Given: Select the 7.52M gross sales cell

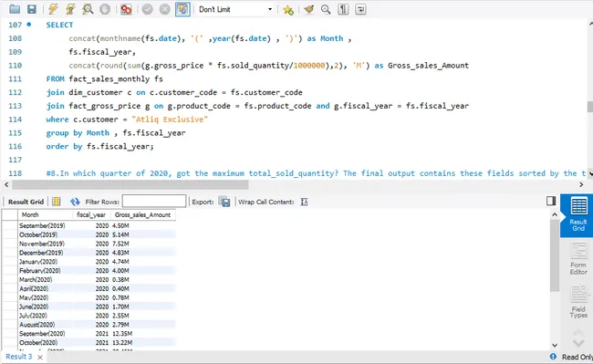Looking at the screenshot, I should coord(142,244).
